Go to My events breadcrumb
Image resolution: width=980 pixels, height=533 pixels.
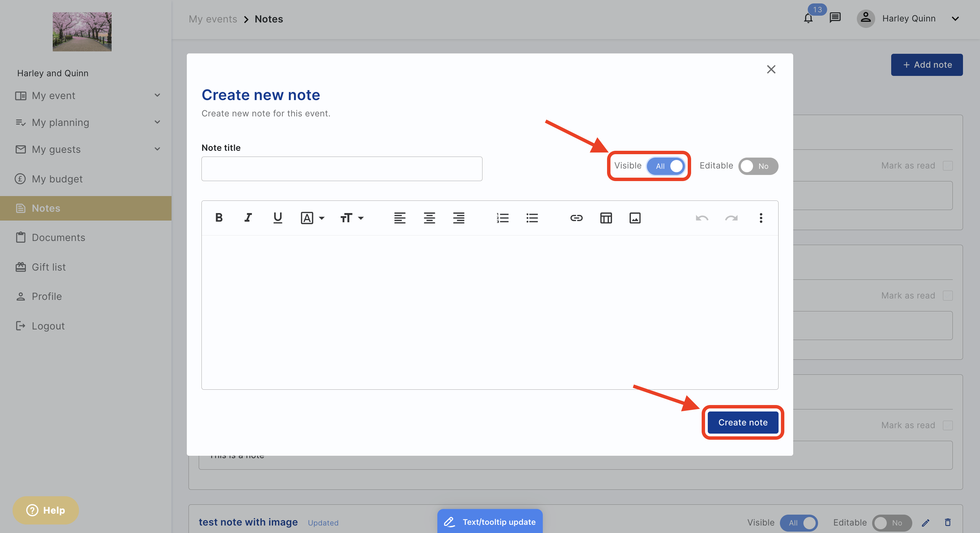(213, 19)
